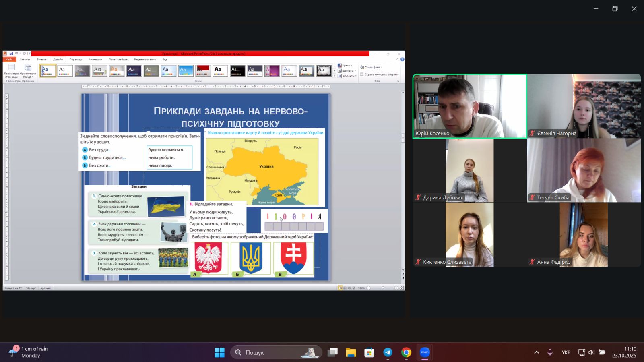This screenshot has width=644, height=362.
Task: Click the zoom in plus button in status bar
Action: point(396,288)
